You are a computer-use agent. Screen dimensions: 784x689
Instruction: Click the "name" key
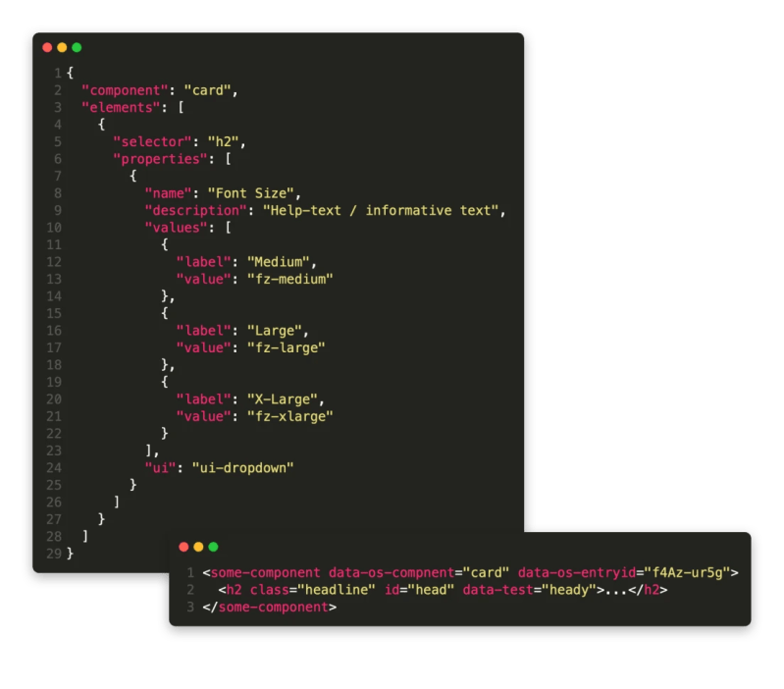click(168, 193)
